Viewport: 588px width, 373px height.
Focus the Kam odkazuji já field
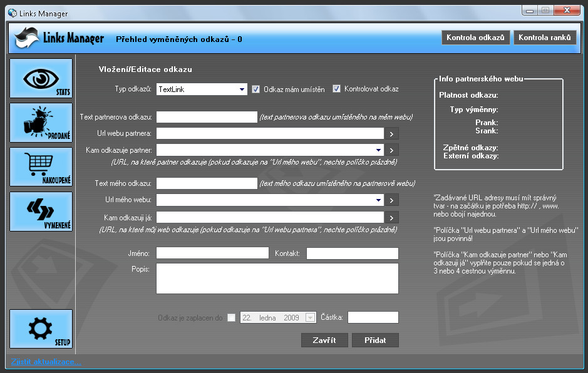tap(270, 218)
